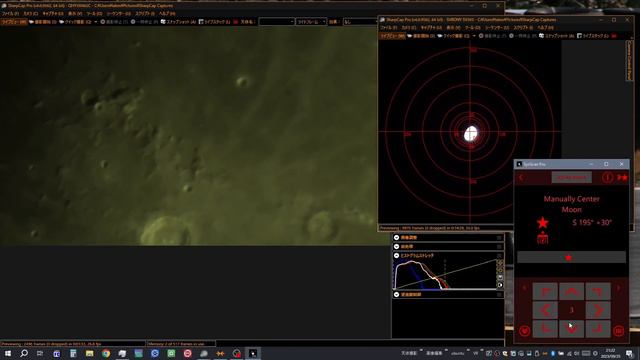The width and height of the screenshot is (640, 360).
Task: Click Snapshot in the right SharpCap window toolbar
Action: point(557,36)
